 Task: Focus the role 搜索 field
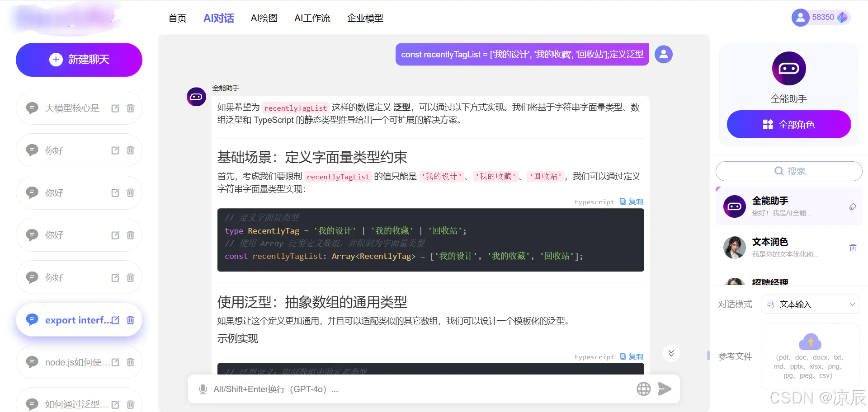click(x=789, y=171)
